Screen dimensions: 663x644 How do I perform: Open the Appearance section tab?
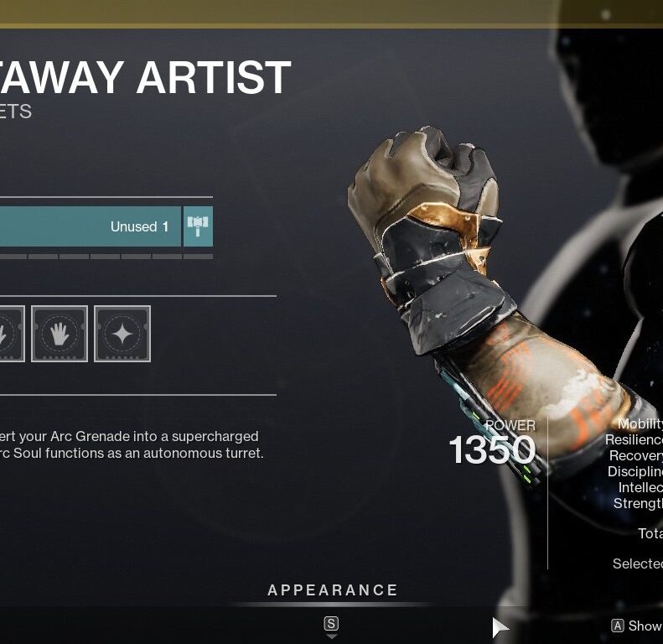pos(333,589)
